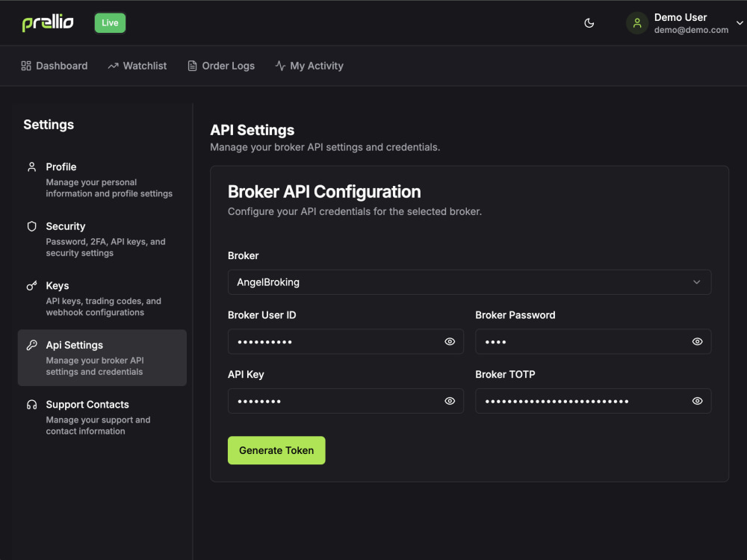Screen dimensions: 747x560
Task: Focus the Broker User ID field
Action: pyautogui.click(x=345, y=341)
